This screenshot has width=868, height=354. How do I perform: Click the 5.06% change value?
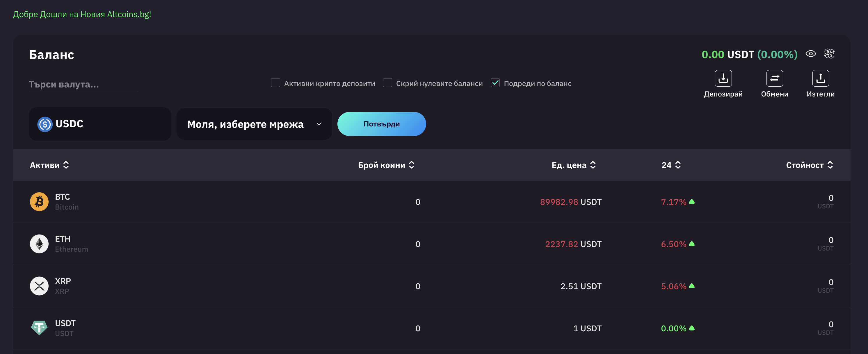pos(673,286)
